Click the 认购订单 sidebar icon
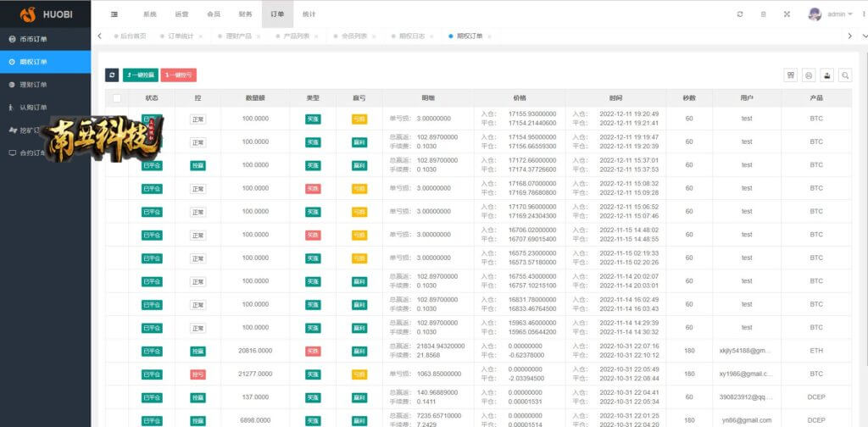Viewport: 868px width, 427px height. tap(12, 108)
